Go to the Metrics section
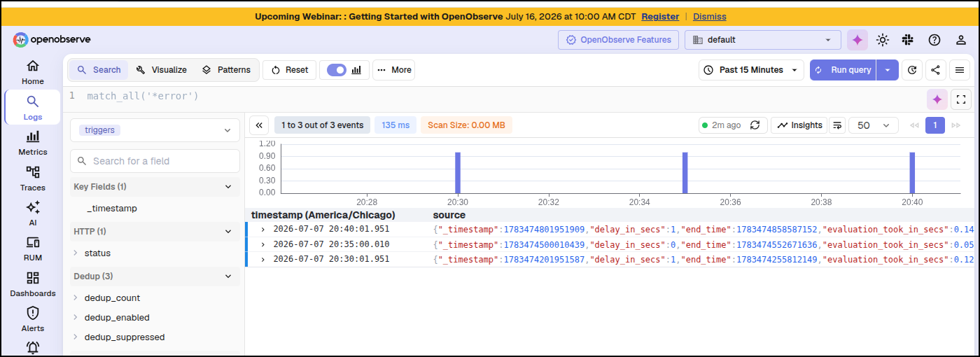 click(32, 143)
